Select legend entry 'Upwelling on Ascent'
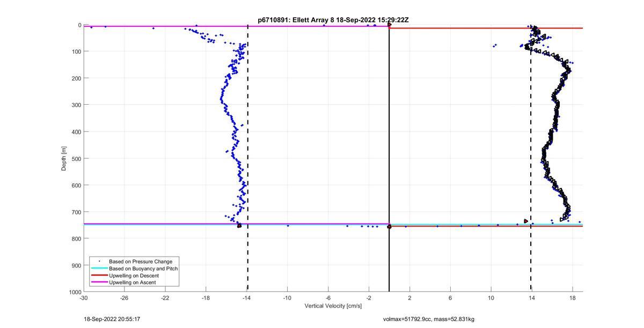The height and width of the screenshot is (328, 644). pos(133,282)
